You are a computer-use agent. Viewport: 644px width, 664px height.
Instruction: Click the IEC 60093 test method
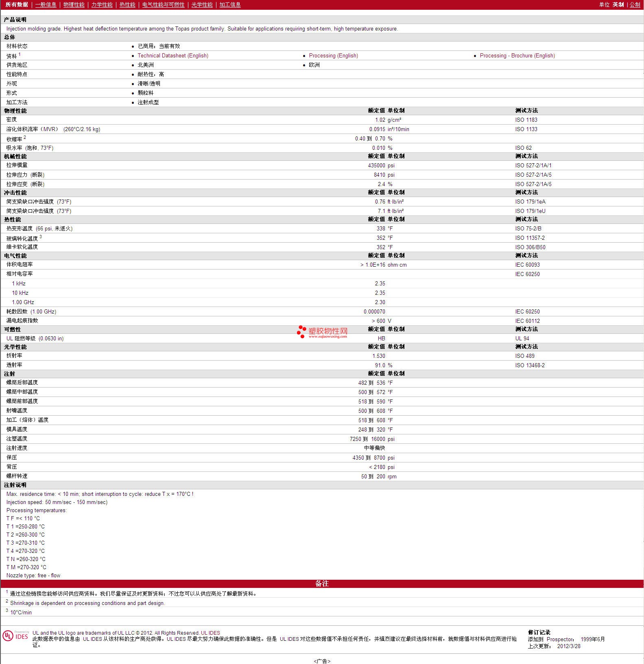point(527,265)
